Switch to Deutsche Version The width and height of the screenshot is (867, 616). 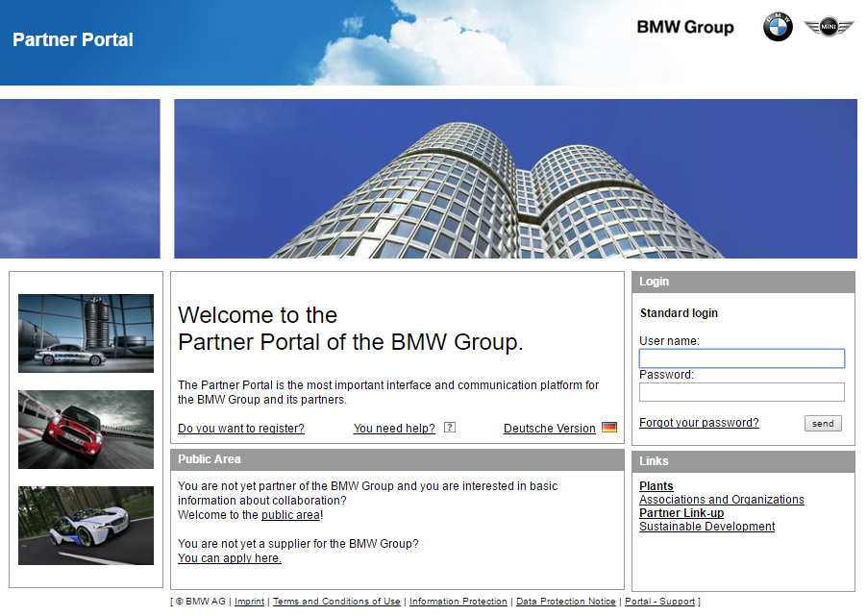click(x=550, y=429)
